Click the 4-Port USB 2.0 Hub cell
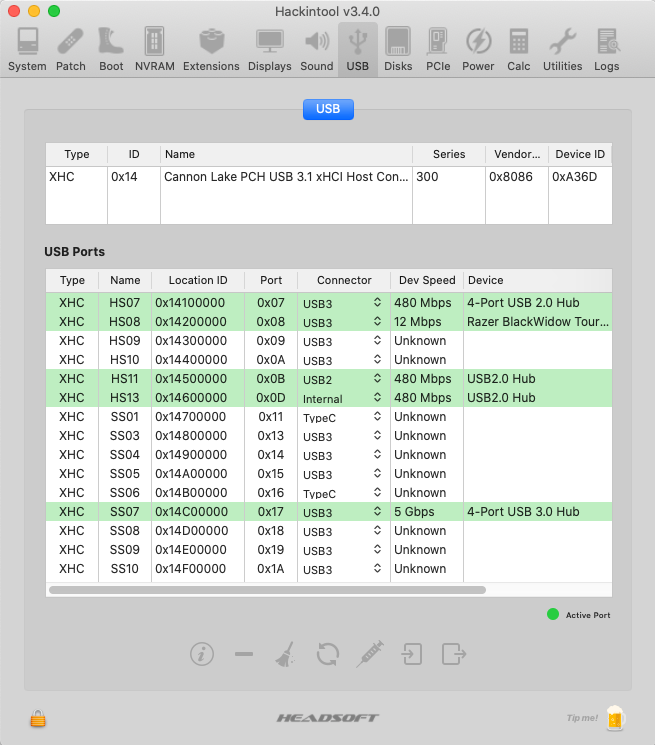The height and width of the screenshot is (745, 655). tap(538, 303)
